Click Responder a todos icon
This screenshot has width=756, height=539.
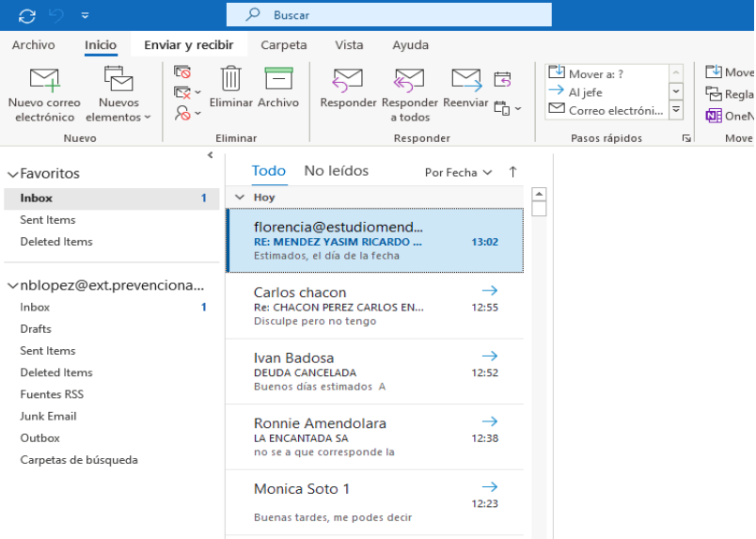409,79
